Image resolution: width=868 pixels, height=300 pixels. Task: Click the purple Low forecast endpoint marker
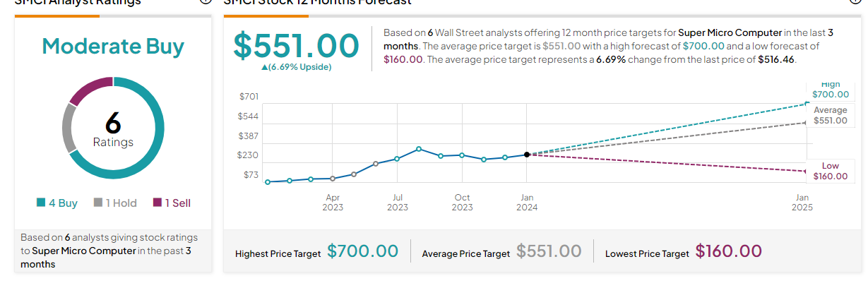pyautogui.click(x=806, y=172)
